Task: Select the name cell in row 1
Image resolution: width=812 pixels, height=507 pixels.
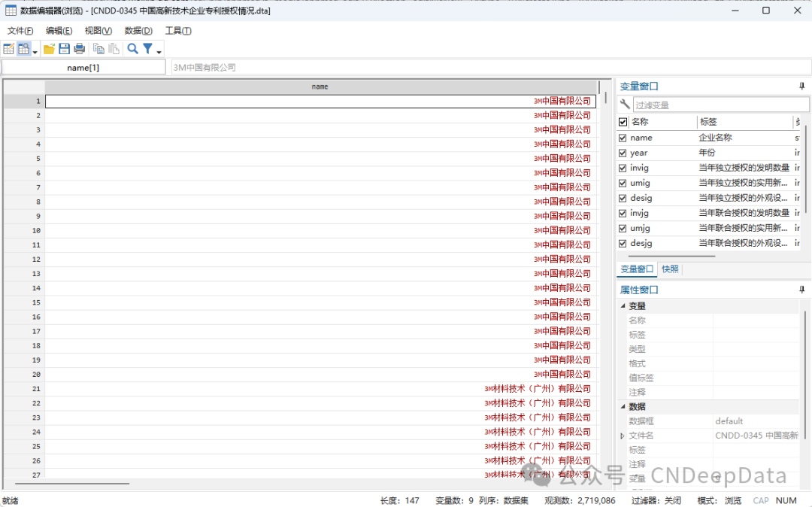Action: coord(320,102)
